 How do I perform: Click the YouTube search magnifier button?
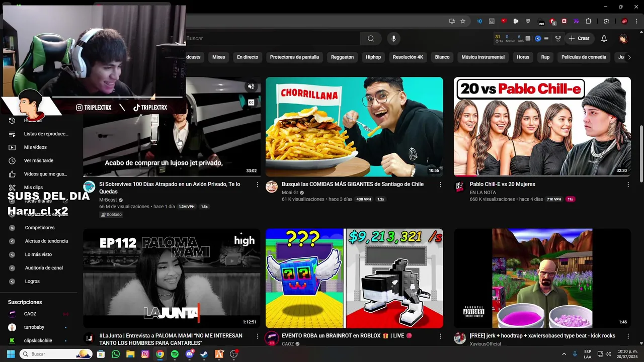coord(371,39)
